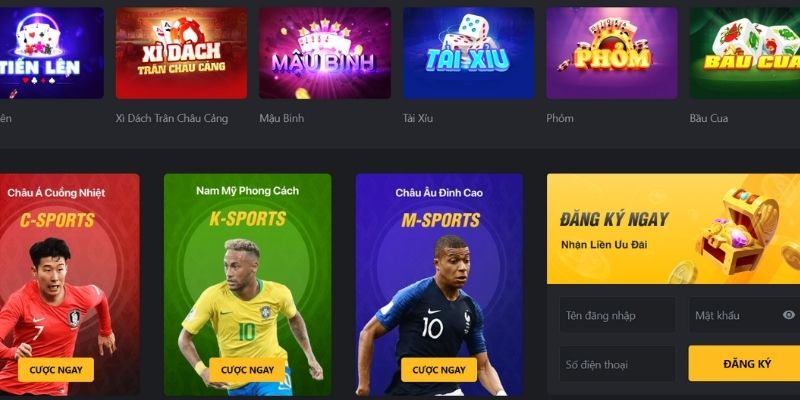This screenshot has height=400, width=800.
Task: Focus the Tên đăng nhập username field
Action: click(617, 315)
